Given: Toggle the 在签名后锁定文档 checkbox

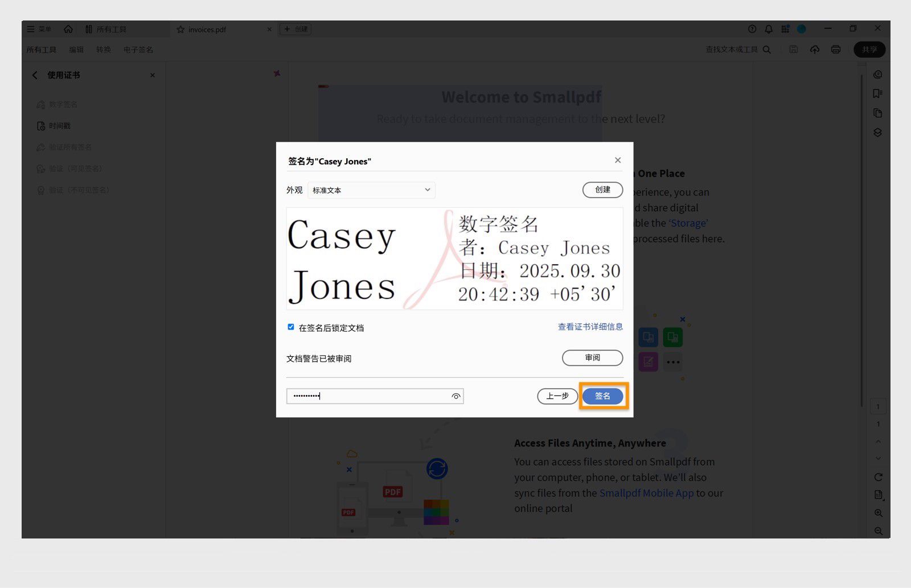Looking at the screenshot, I should 291,327.
